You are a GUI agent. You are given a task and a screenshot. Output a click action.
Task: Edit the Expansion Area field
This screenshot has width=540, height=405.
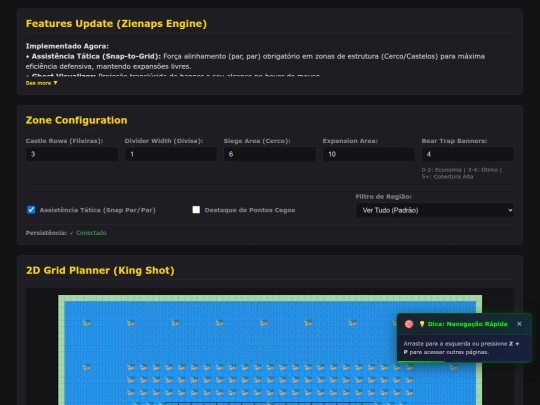368,154
